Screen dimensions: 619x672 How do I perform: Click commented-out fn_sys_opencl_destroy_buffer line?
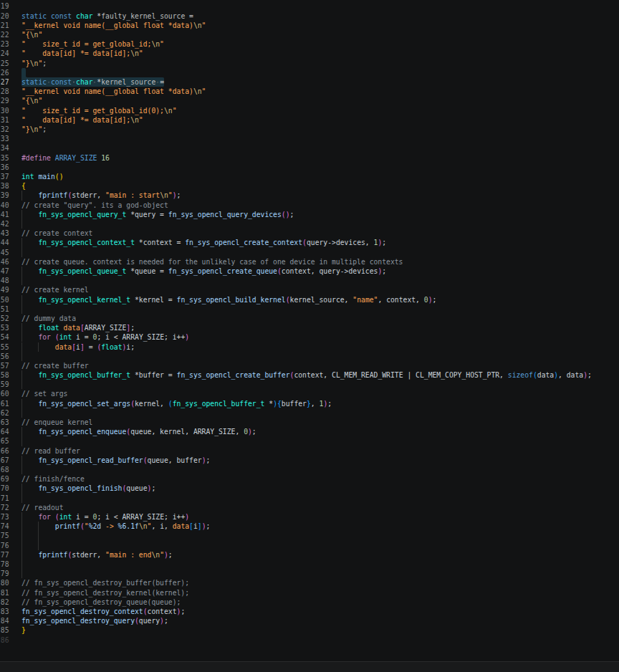click(x=105, y=583)
